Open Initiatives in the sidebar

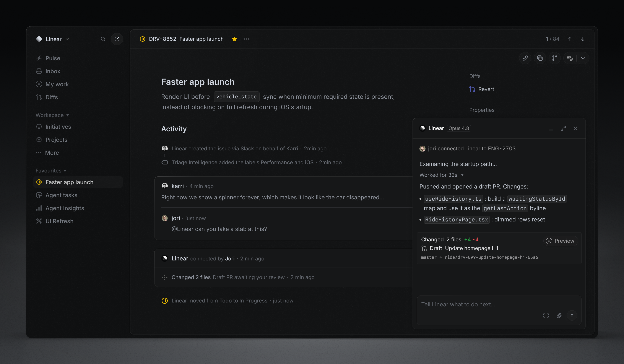pyautogui.click(x=78, y=127)
